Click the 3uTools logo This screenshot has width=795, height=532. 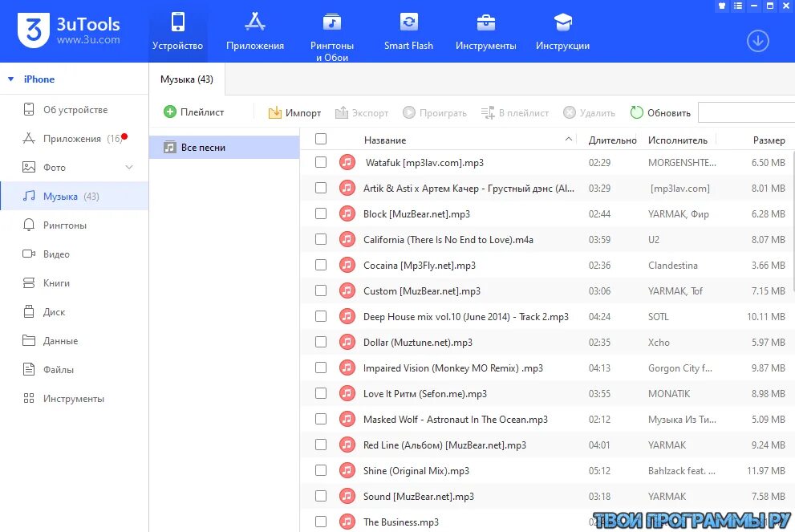68,30
